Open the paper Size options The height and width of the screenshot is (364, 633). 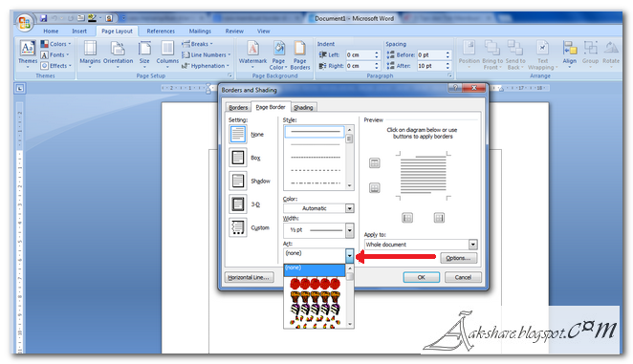144,54
